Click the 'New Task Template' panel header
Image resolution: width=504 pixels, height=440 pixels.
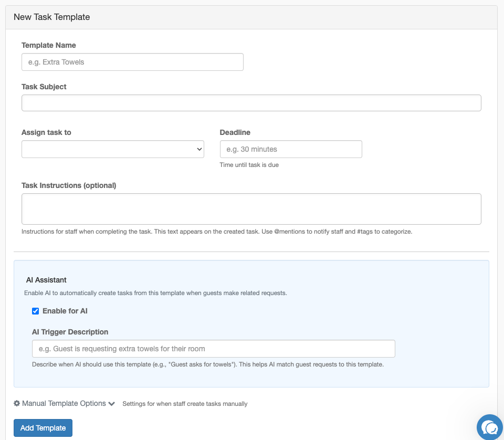(51, 17)
